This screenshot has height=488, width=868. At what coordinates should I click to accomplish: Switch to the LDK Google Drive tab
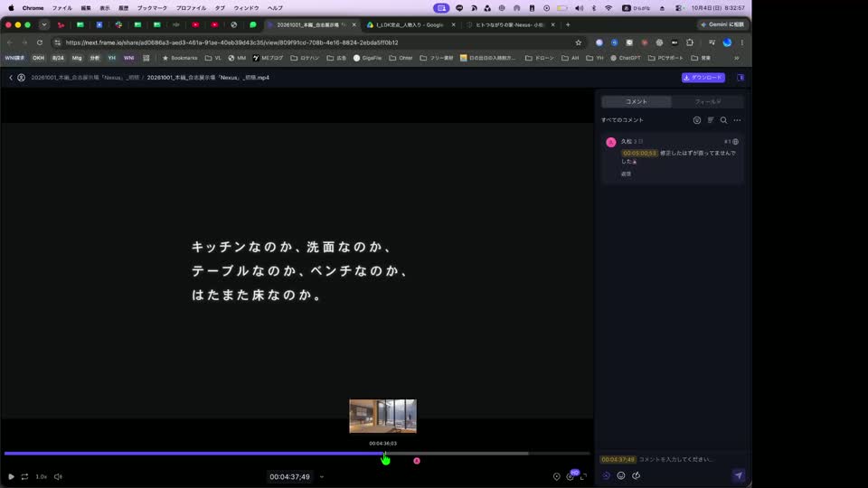pyautogui.click(x=410, y=25)
